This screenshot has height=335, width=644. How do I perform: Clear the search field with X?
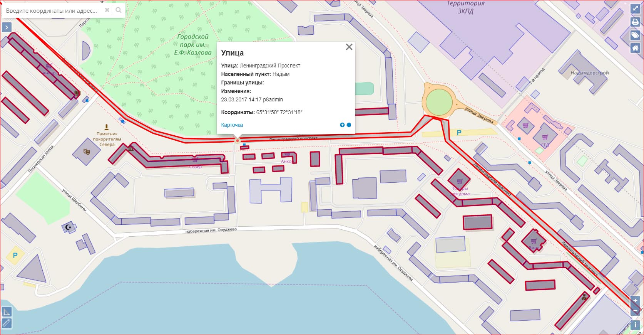pos(107,10)
